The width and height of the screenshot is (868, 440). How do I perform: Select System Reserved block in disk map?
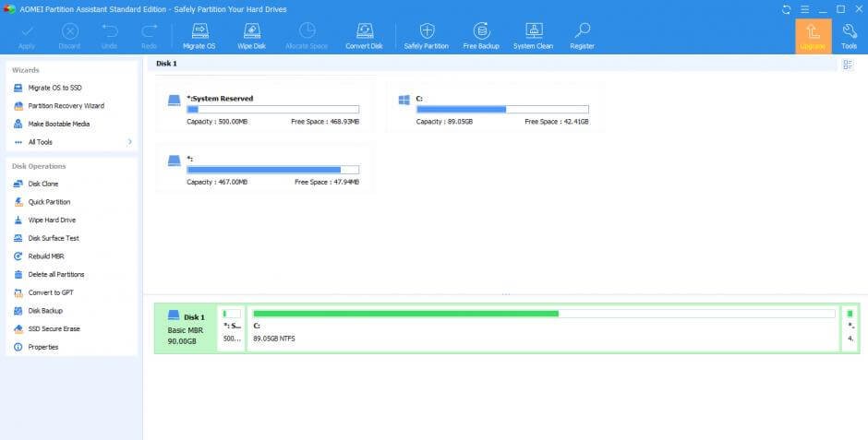tap(232, 329)
